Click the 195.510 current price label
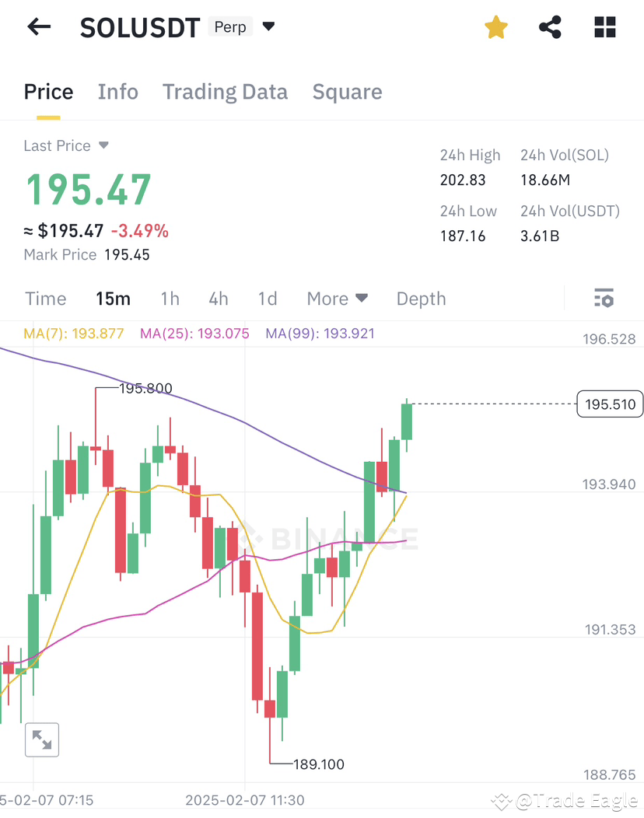The image size is (644, 818). click(610, 404)
